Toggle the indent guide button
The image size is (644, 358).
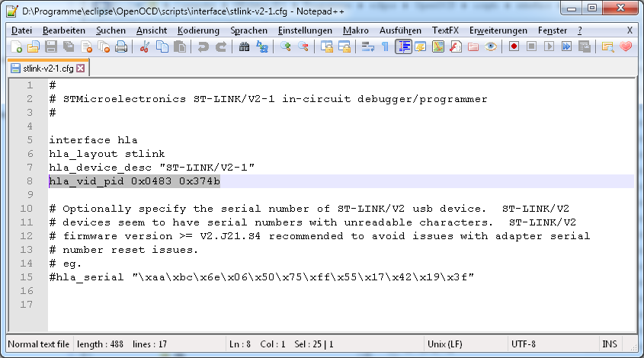pos(403,47)
